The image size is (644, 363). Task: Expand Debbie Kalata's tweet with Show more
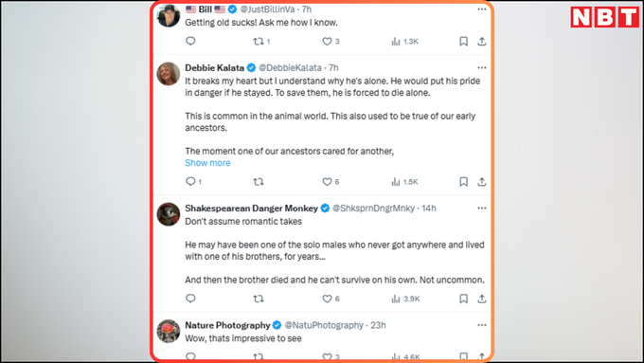[207, 163]
